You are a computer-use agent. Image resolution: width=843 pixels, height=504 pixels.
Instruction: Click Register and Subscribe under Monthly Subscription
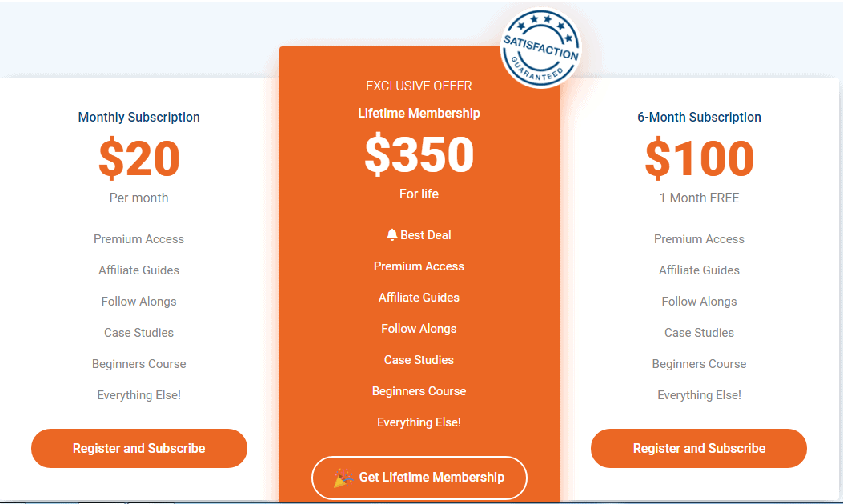click(139, 448)
